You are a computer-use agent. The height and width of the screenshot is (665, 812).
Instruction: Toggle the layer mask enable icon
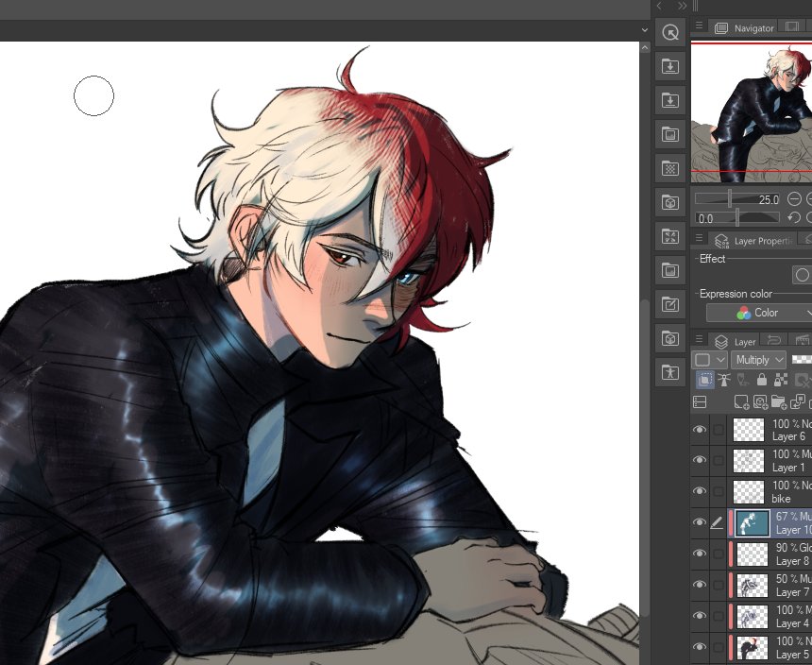(803, 380)
